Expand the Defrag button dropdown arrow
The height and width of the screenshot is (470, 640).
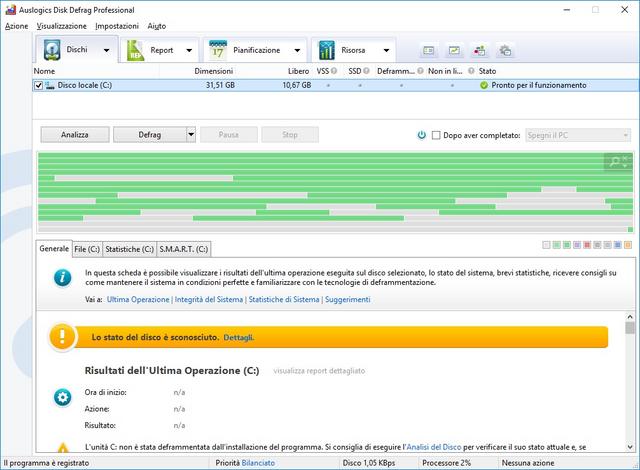click(x=191, y=135)
